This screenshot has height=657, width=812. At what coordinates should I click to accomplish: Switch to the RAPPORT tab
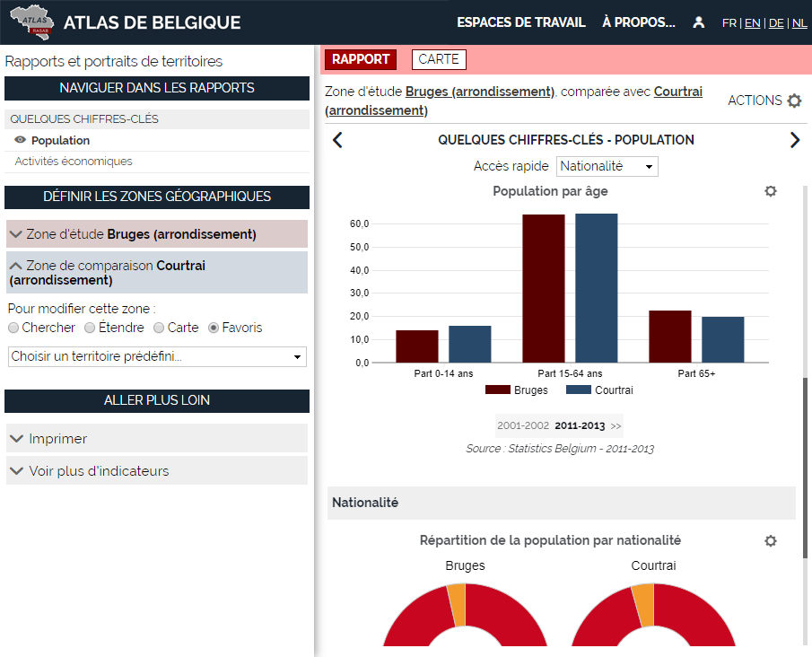coord(361,59)
